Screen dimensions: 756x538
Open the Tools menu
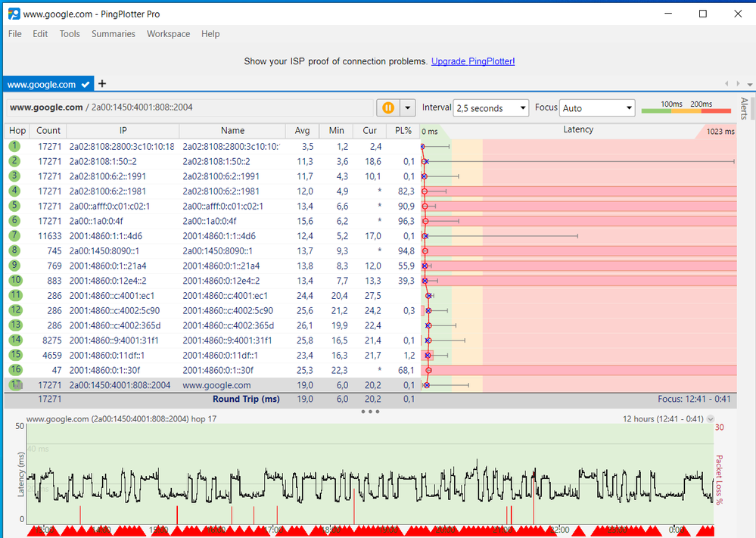click(x=69, y=33)
